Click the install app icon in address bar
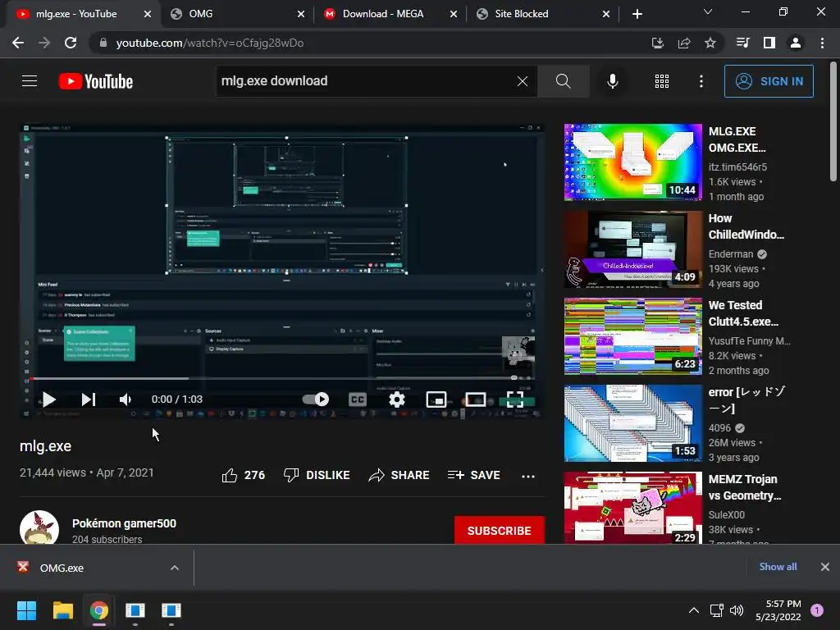Viewport: 840px width, 630px height. [x=657, y=43]
